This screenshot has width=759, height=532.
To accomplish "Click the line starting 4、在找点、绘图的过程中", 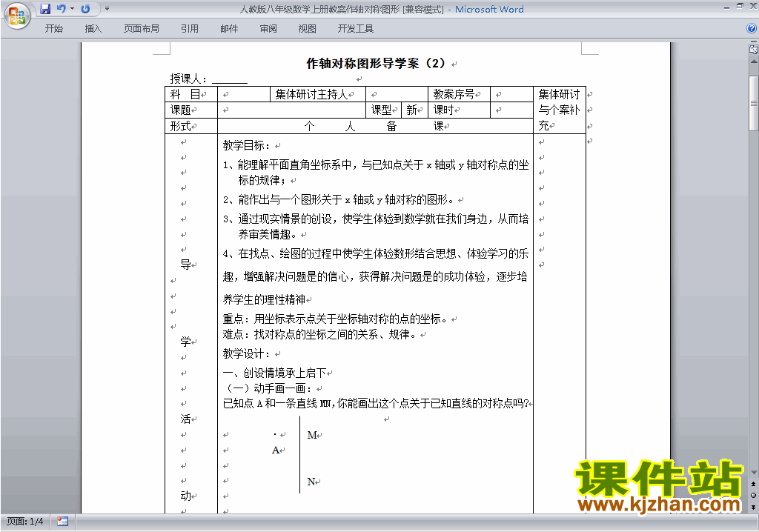I will tap(375, 253).
